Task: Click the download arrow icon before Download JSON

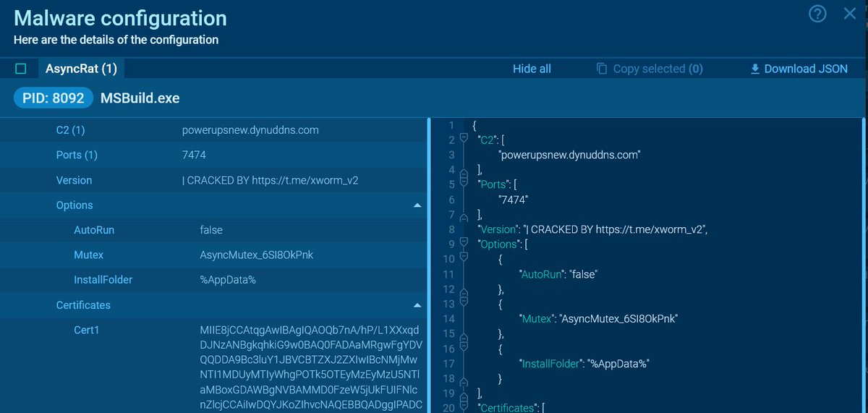Action: pos(755,69)
